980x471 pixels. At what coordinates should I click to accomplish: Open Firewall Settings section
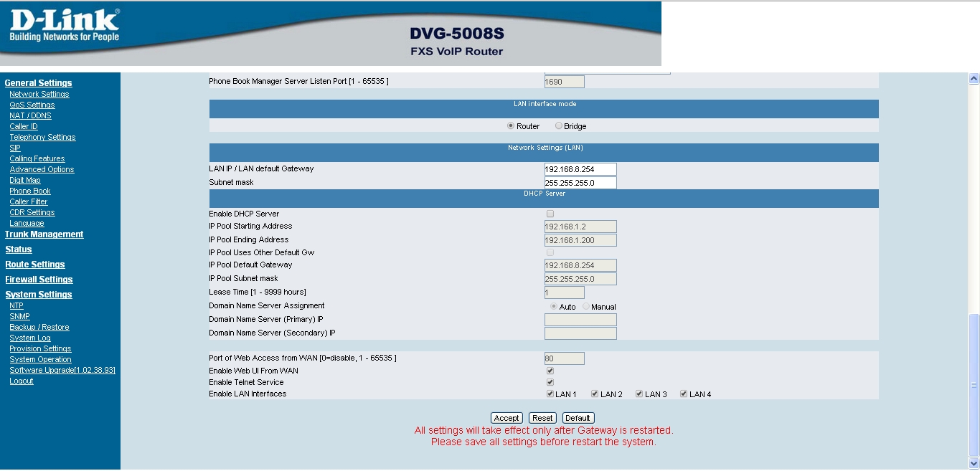39,280
